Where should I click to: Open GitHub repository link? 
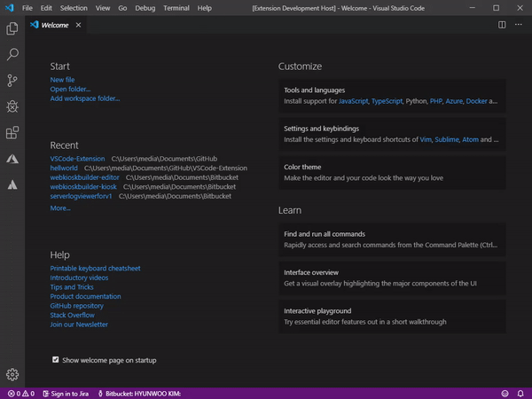(x=76, y=306)
